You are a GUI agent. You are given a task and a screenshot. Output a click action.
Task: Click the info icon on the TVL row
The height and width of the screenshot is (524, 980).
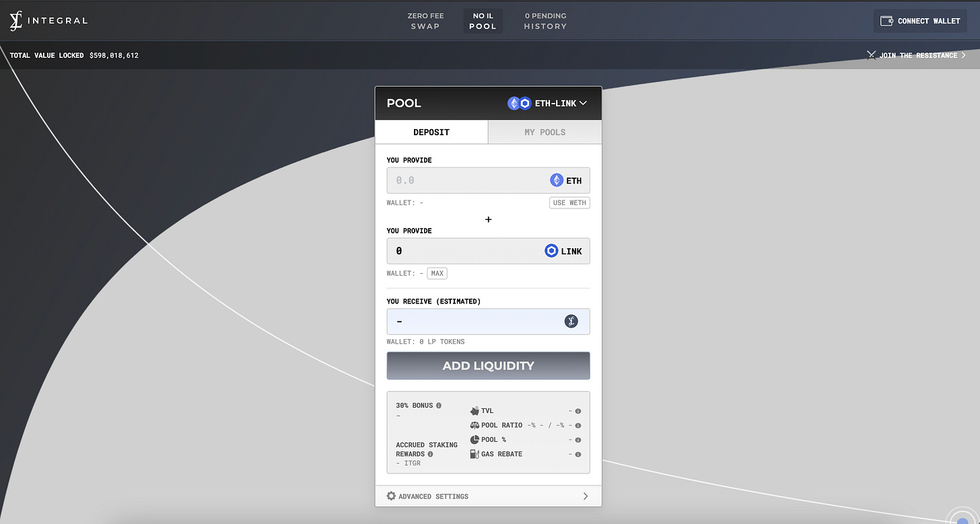pyautogui.click(x=578, y=411)
